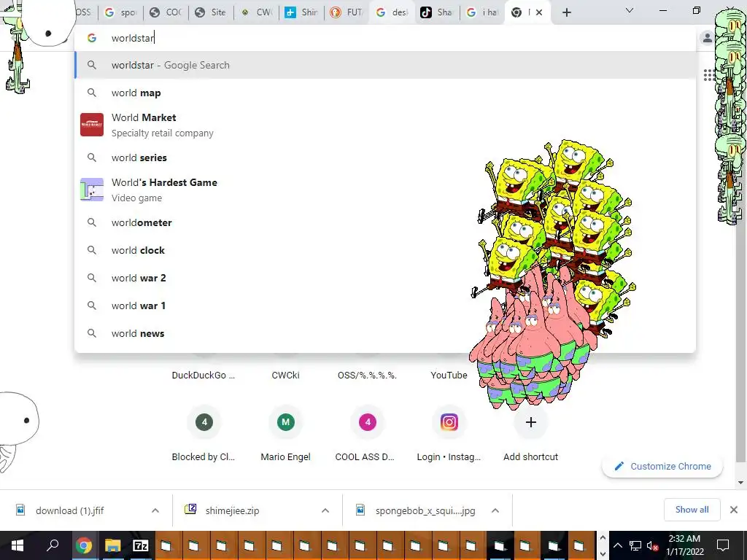The width and height of the screenshot is (747, 560).
Task: Switch to the Google 'i ha' tab
Action: [x=482, y=12]
